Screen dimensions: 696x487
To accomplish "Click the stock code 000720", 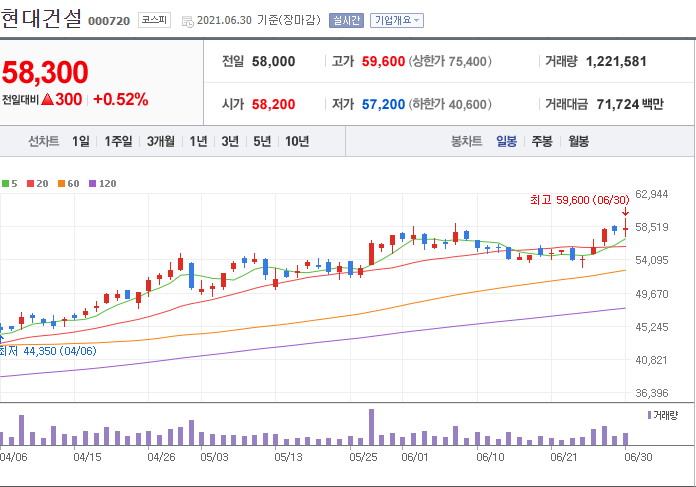I will tap(109, 21).
